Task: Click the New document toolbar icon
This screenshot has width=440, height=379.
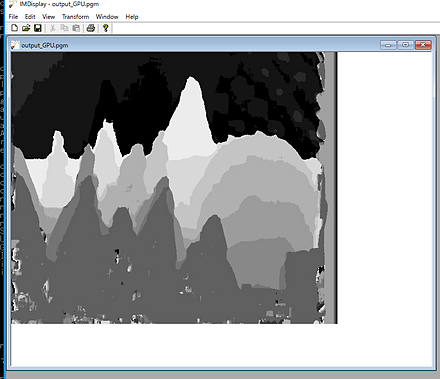Action: [14, 28]
